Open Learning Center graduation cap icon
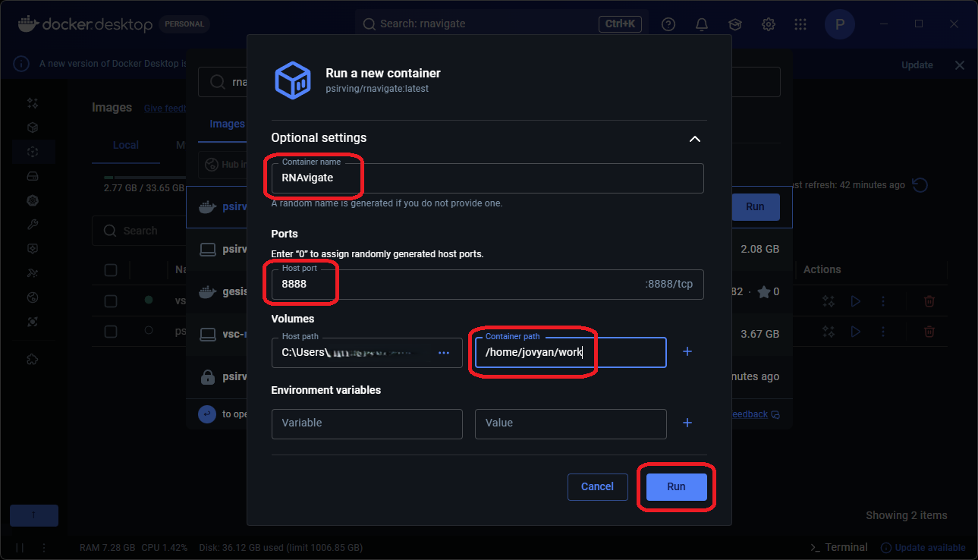Viewport: 978px width, 560px height. pyautogui.click(x=735, y=24)
